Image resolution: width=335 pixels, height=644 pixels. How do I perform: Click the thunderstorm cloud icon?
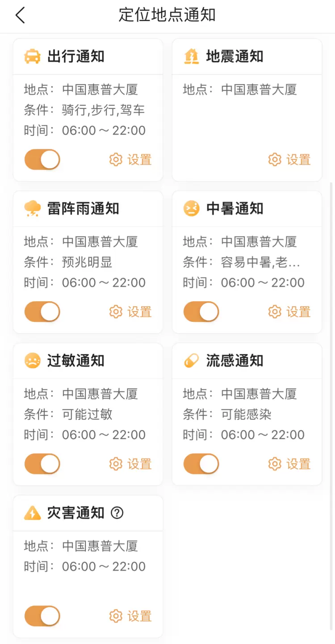coord(32,209)
